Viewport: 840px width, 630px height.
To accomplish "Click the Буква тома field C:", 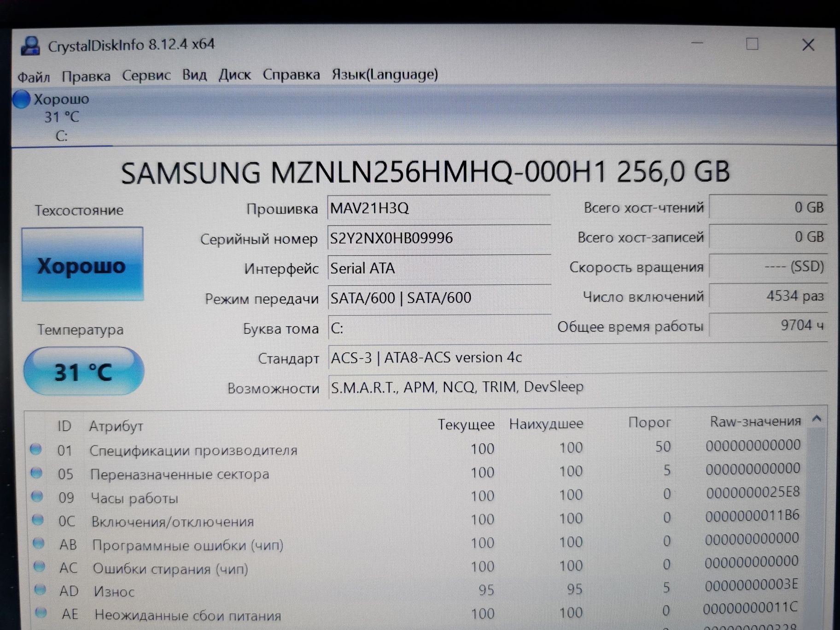I will click(x=439, y=328).
